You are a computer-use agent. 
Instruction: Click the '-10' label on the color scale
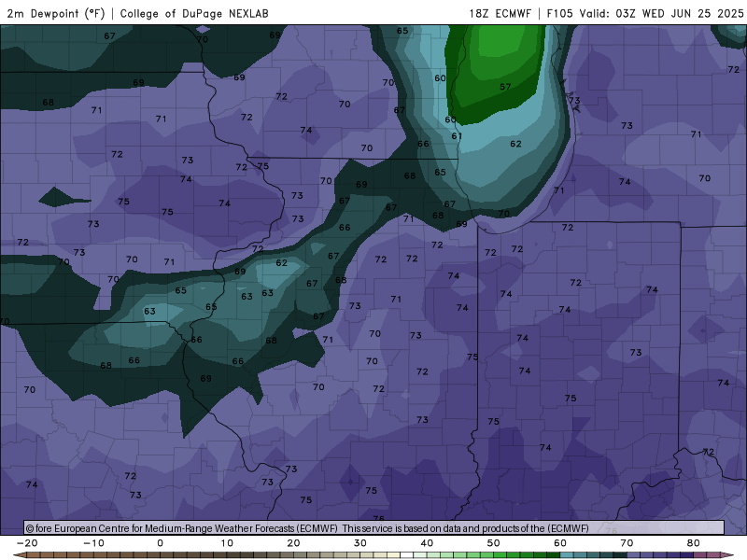(x=93, y=543)
